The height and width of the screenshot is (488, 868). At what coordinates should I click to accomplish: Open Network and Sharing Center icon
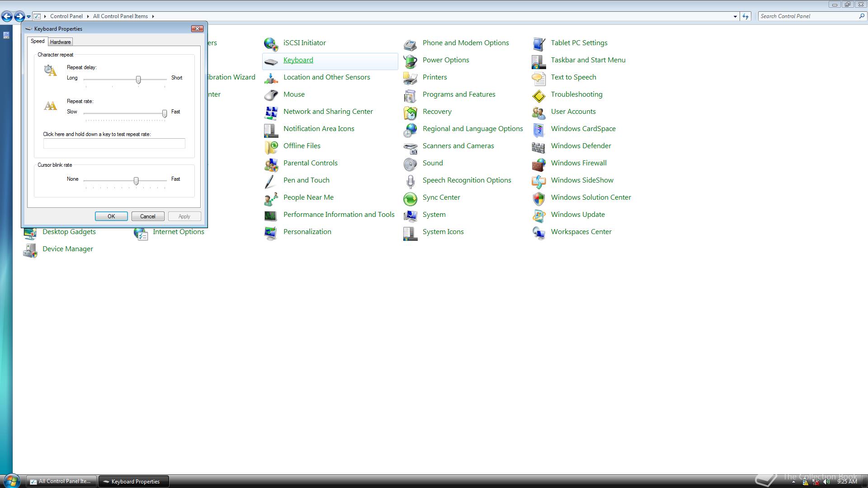click(271, 112)
